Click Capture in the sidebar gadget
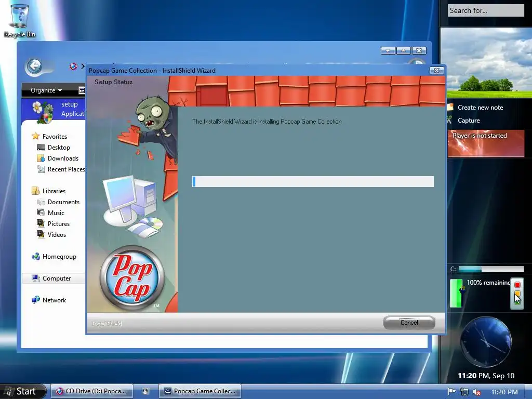Image resolution: width=532 pixels, height=399 pixels. tap(469, 121)
